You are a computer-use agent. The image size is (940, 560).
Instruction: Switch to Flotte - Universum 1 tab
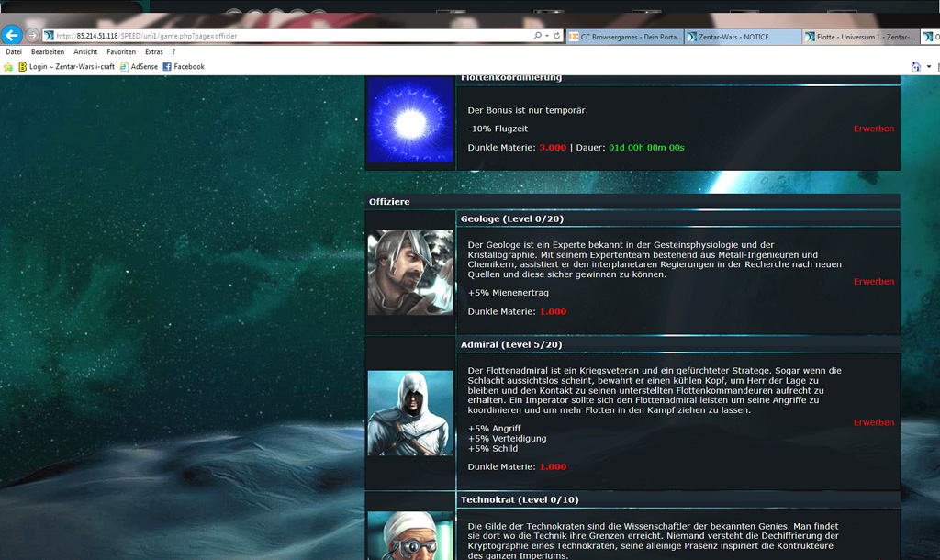point(860,37)
